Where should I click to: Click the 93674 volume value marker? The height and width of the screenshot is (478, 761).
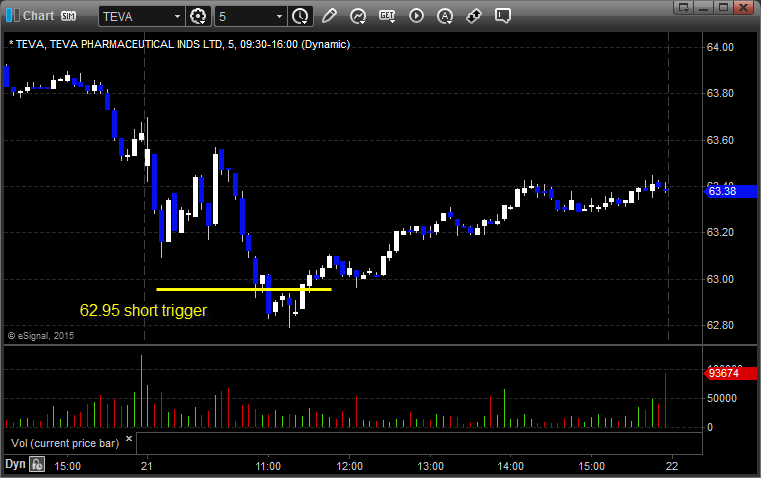(x=729, y=373)
